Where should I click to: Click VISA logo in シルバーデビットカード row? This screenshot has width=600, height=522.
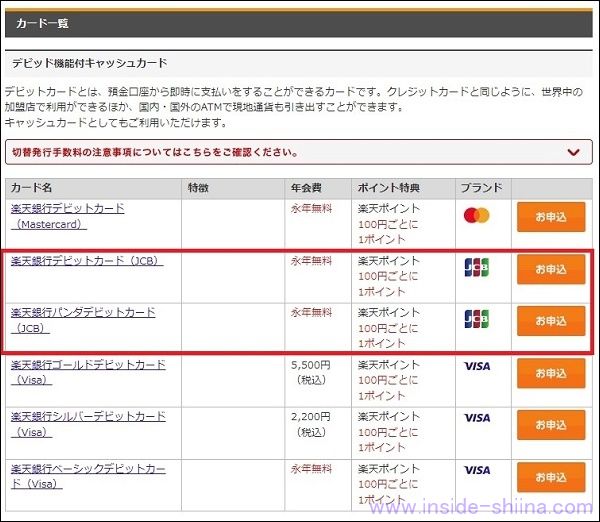[477, 418]
